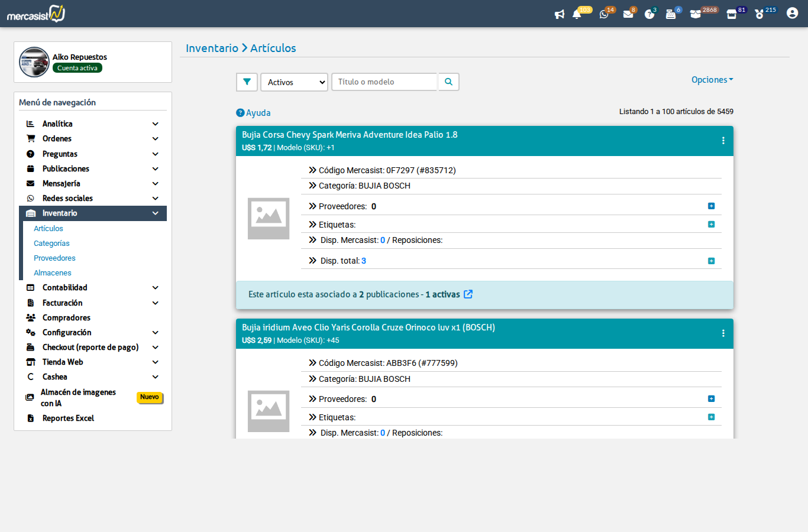Open the megaphone announcements icon
Image resolution: width=808 pixels, height=532 pixels.
coord(560,13)
